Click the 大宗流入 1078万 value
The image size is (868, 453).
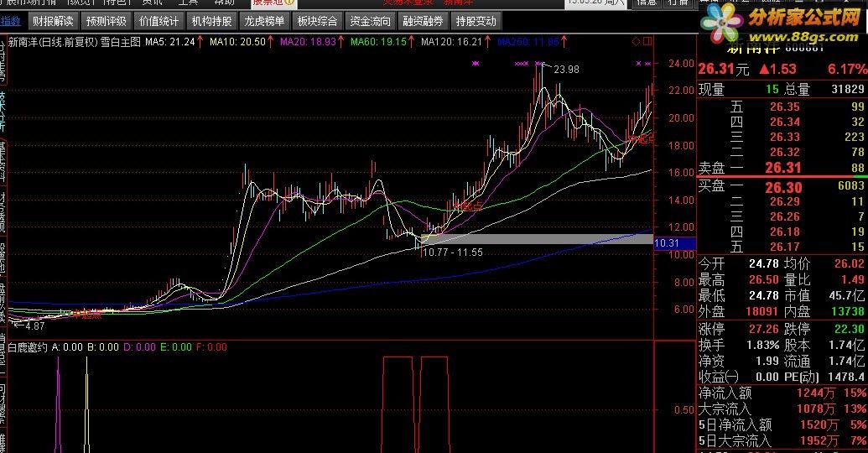(x=816, y=409)
